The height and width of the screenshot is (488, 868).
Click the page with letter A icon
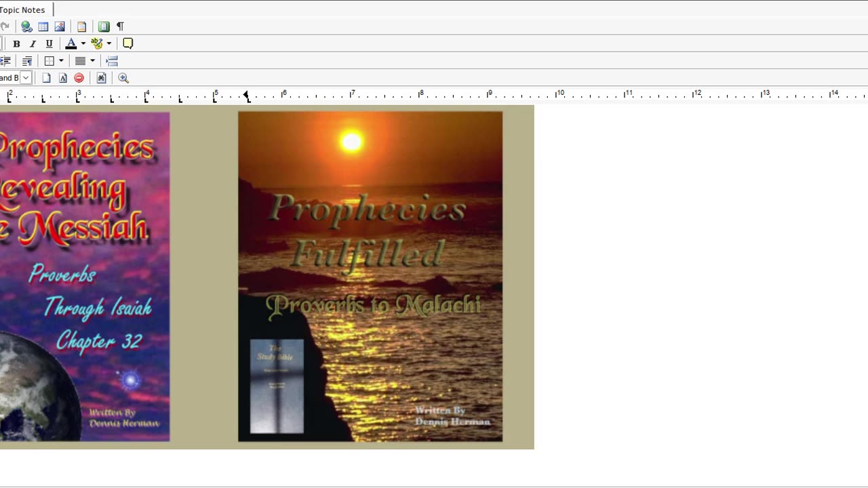pos(63,78)
